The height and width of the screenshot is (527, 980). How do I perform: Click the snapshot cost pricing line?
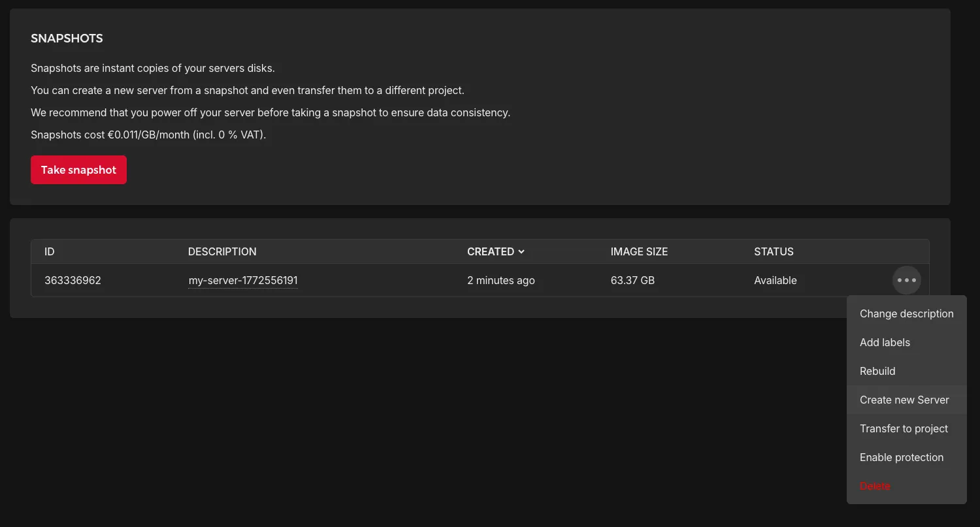point(148,135)
